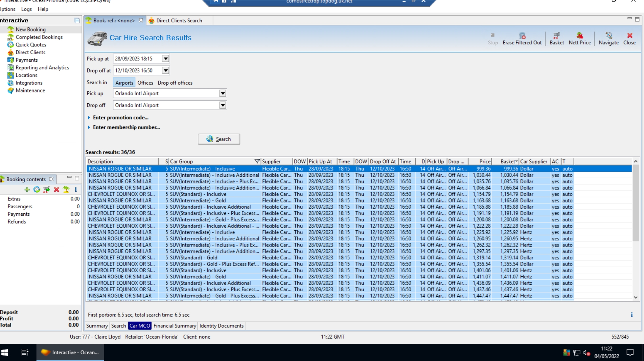Image resolution: width=644 pixels, height=361 pixels.
Task: Open Task View on the taskbar
Action: coord(25,353)
